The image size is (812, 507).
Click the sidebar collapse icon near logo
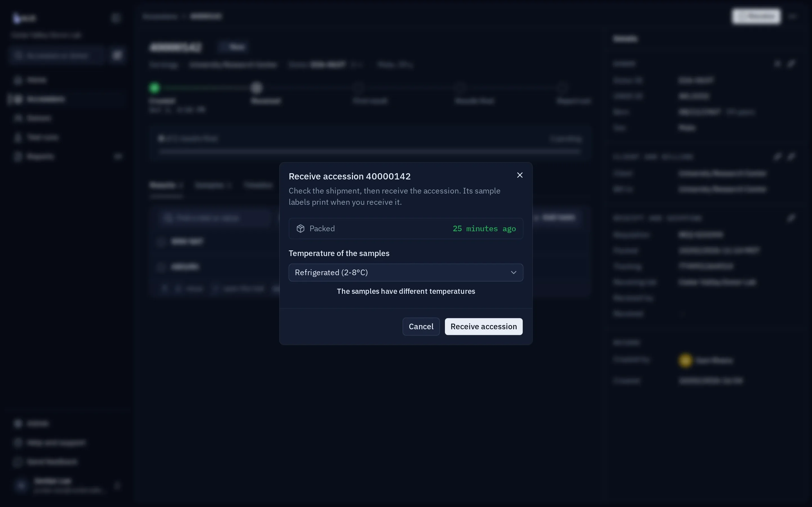click(x=116, y=18)
